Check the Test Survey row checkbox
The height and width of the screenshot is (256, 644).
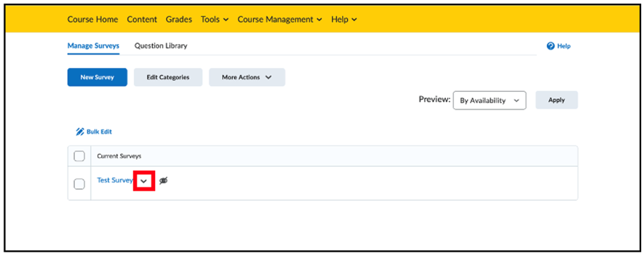point(79,184)
